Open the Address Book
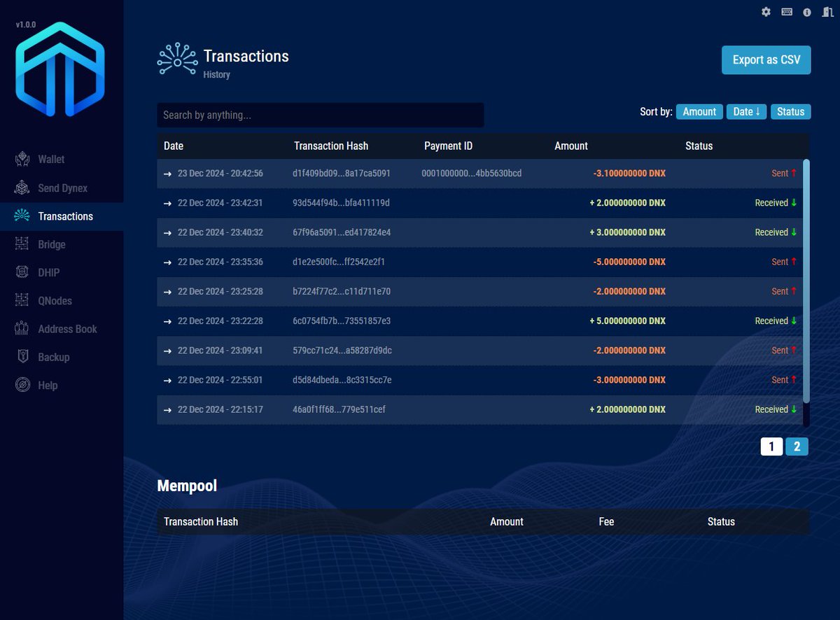 pos(67,328)
